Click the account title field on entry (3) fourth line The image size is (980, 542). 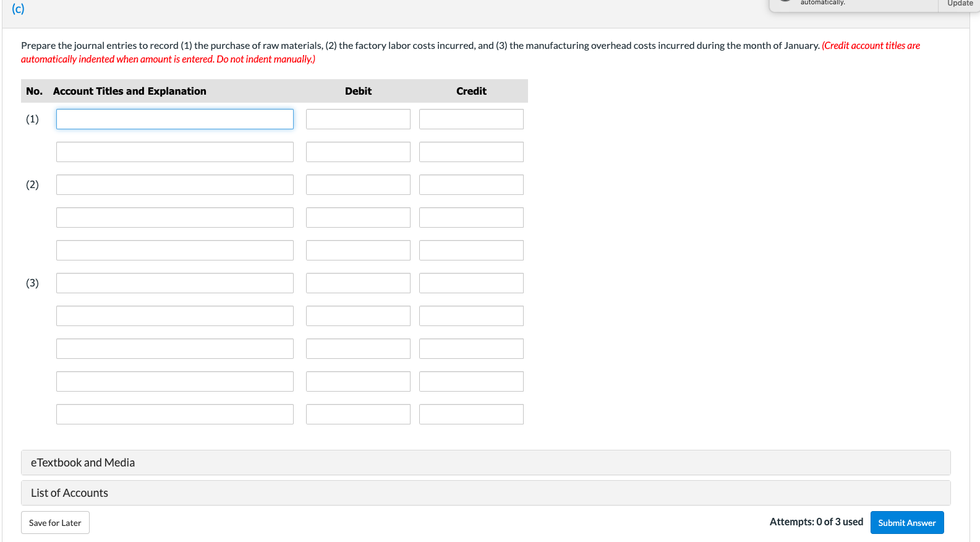point(175,382)
